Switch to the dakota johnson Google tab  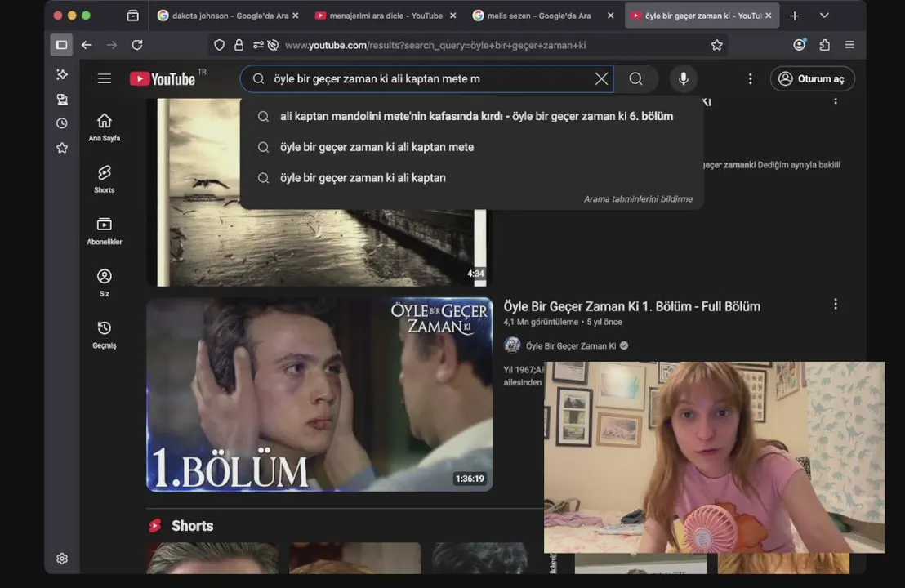coord(223,16)
